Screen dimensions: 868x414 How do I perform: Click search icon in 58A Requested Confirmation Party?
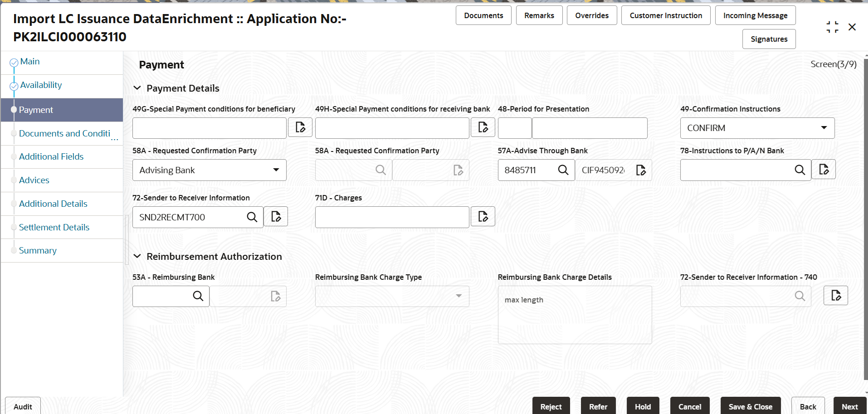380,170
